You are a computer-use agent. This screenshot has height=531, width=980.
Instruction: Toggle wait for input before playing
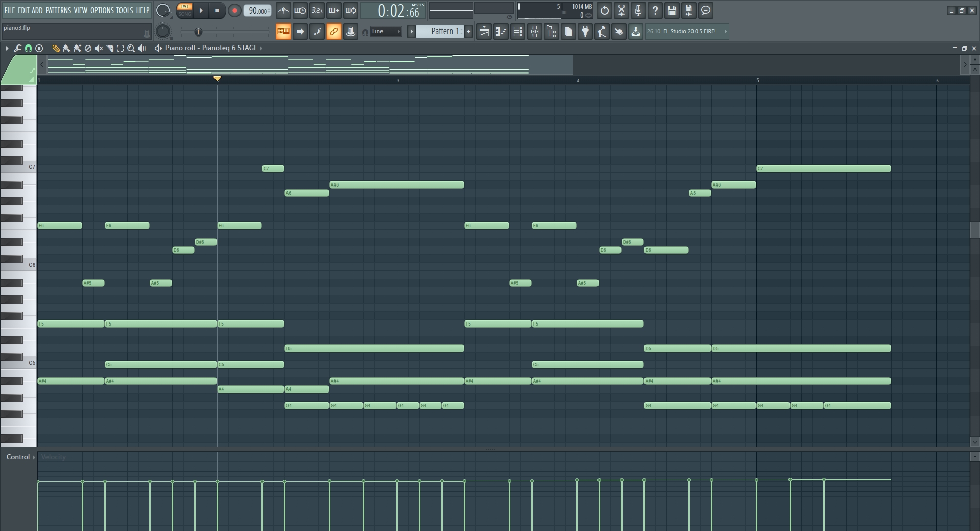(300, 10)
